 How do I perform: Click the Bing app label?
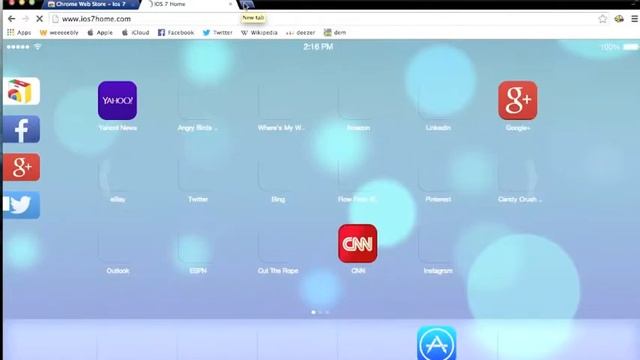[278, 199]
